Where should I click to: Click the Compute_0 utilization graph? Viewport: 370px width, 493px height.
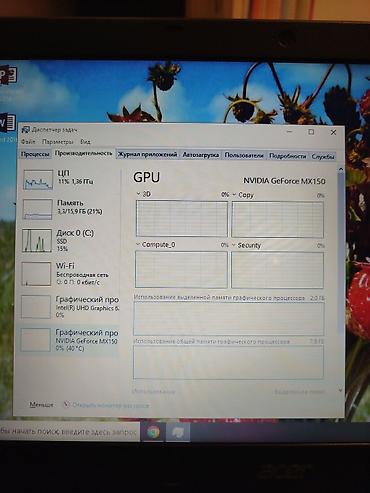[x=181, y=269]
